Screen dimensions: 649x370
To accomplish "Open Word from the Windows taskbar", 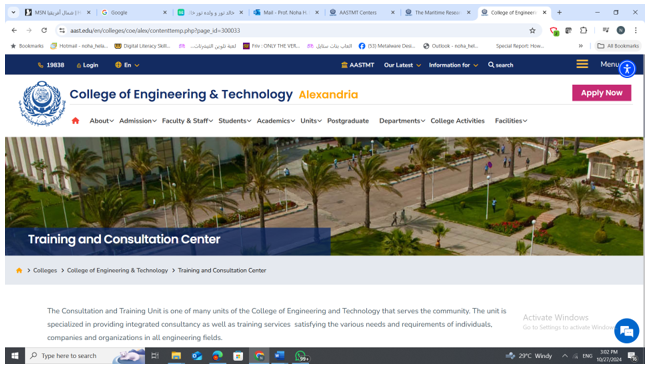I will click(279, 356).
